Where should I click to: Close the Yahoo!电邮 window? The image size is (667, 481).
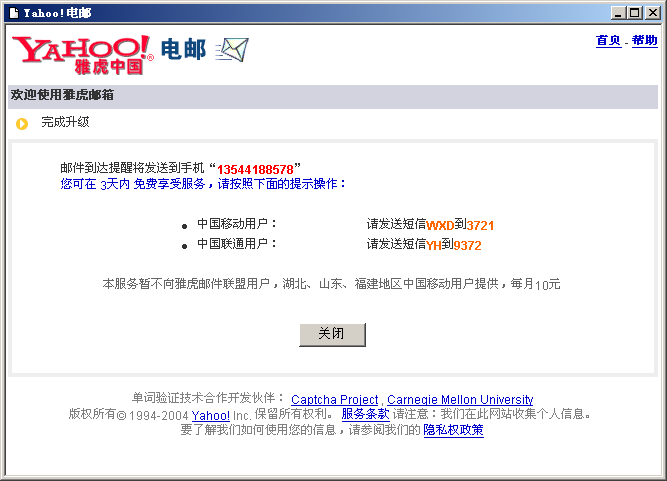click(653, 13)
